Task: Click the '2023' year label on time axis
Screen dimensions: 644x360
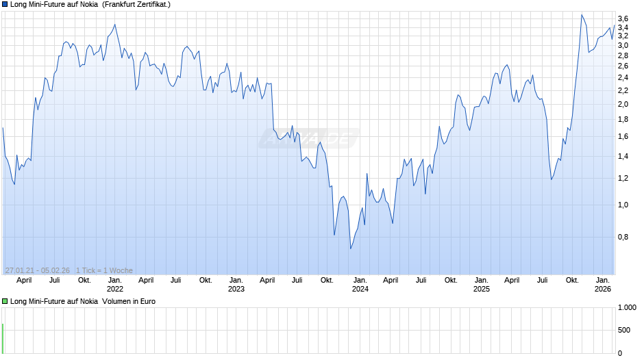Action: pyautogui.click(x=236, y=289)
